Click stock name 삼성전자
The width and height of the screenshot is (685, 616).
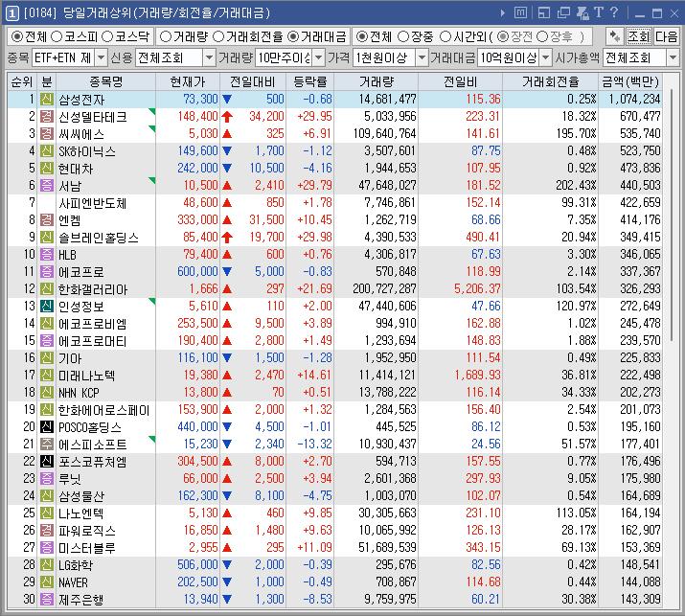tap(81, 100)
